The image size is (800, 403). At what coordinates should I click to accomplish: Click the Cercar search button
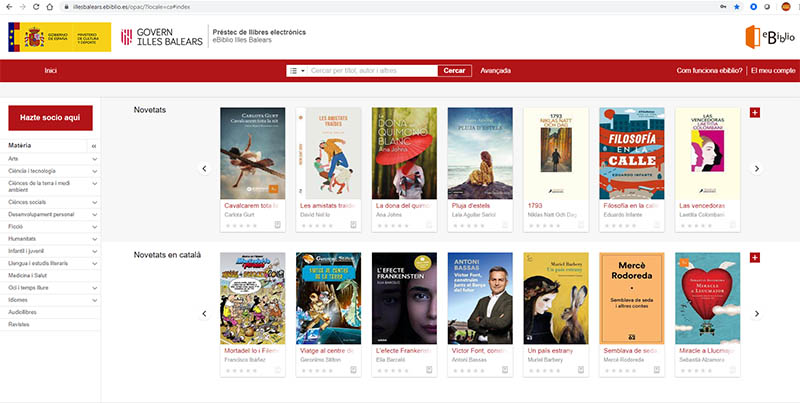(x=454, y=71)
